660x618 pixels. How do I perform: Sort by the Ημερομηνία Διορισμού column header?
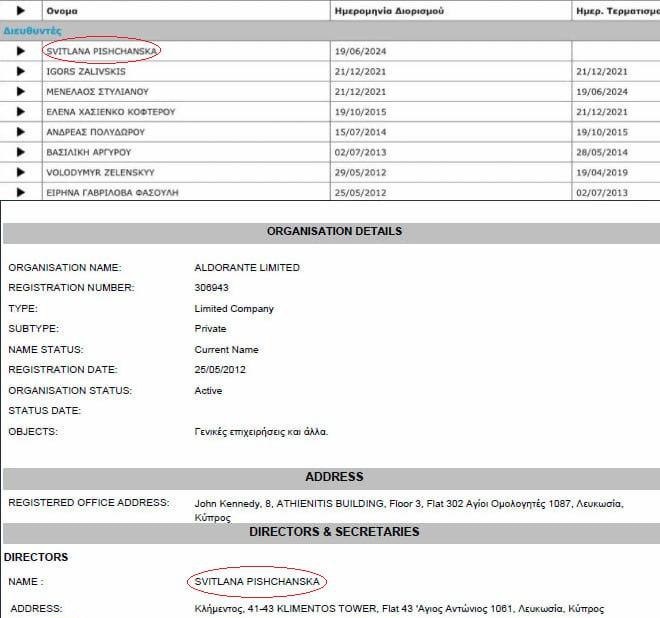click(x=391, y=10)
